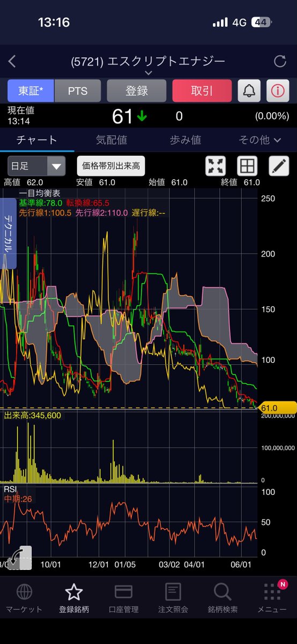Viewport: 297px width, 644px height.
Task: Tap the 12/01 date axis label
Action: tap(99, 565)
